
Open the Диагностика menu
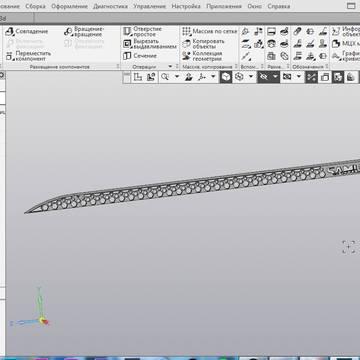coord(110,6)
